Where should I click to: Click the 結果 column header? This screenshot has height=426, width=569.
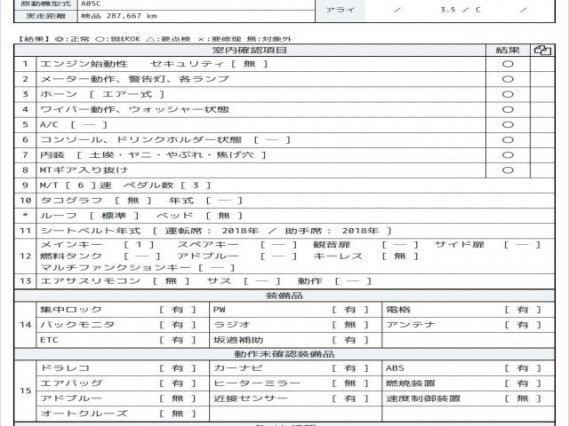(508, 50)
